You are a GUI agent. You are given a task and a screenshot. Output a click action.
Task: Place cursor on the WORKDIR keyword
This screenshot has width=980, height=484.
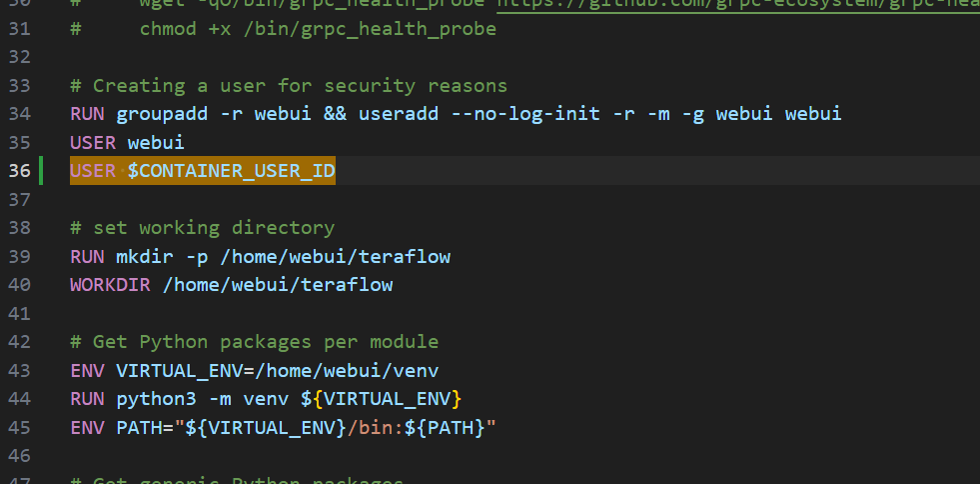point(110,285)
